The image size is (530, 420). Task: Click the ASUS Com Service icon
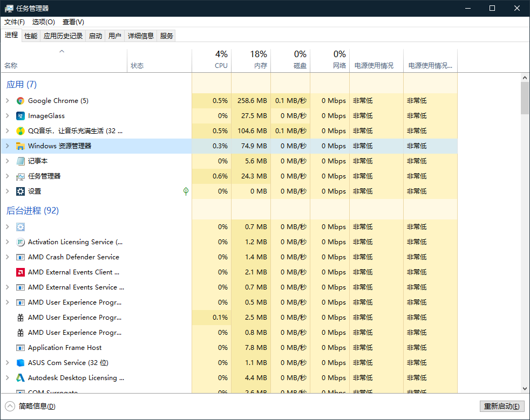(x=20, y=362)
